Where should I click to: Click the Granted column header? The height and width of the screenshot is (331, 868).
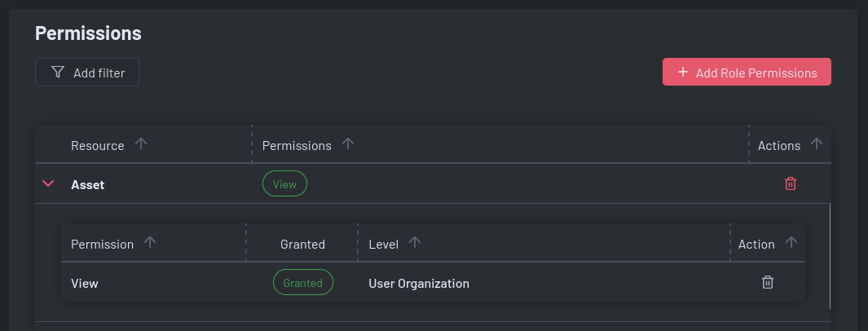tap(302, 244)
